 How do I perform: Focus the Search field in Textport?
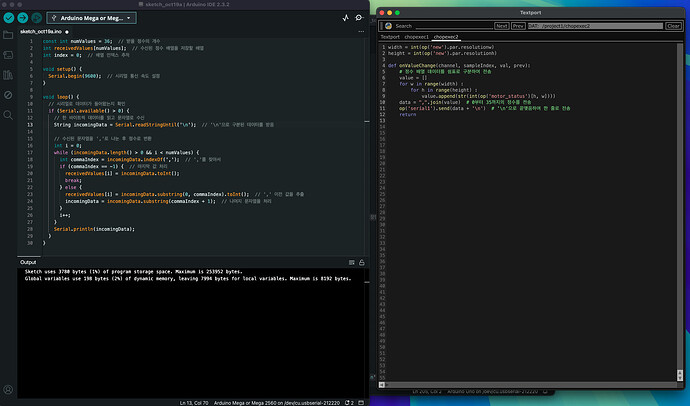(454, 26)
